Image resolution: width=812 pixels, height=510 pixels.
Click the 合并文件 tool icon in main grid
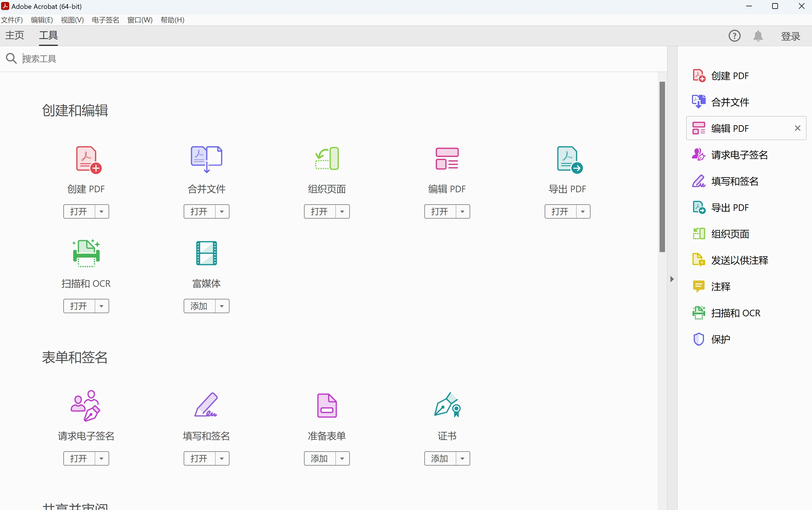206,159
